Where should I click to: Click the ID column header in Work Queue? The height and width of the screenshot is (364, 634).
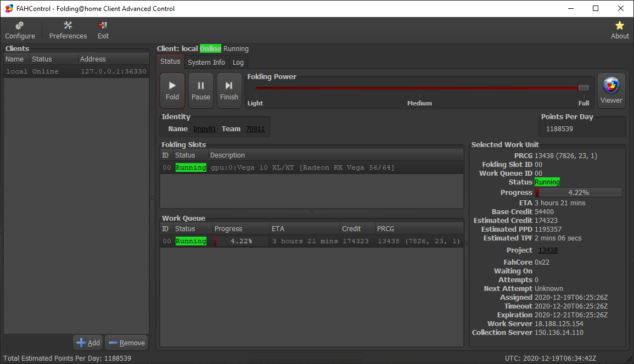tap(166, 229)
